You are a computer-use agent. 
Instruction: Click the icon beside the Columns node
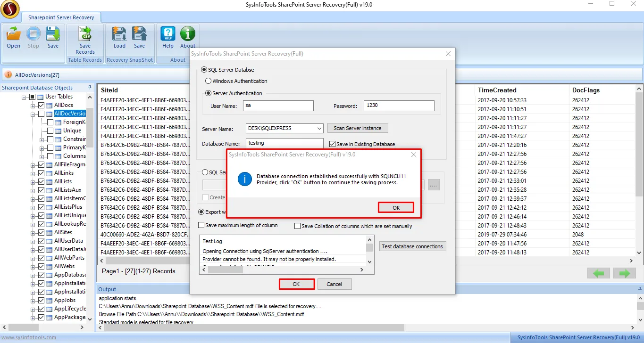(59, 156)
